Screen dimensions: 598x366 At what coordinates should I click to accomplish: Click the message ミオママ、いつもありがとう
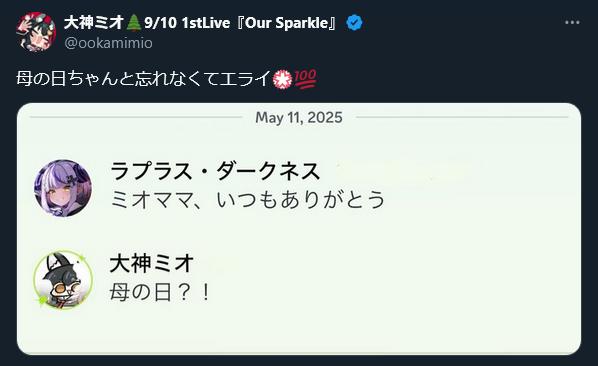(248, 200)
